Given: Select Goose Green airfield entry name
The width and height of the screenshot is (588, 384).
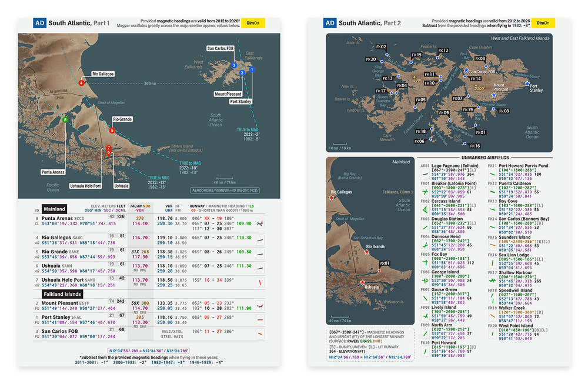Looking at the screenshot, I should pos(445,289).
